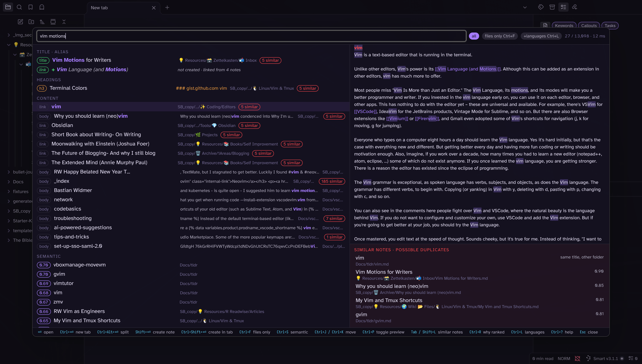Toggle the 'all' search filter pill

point(474,36)
